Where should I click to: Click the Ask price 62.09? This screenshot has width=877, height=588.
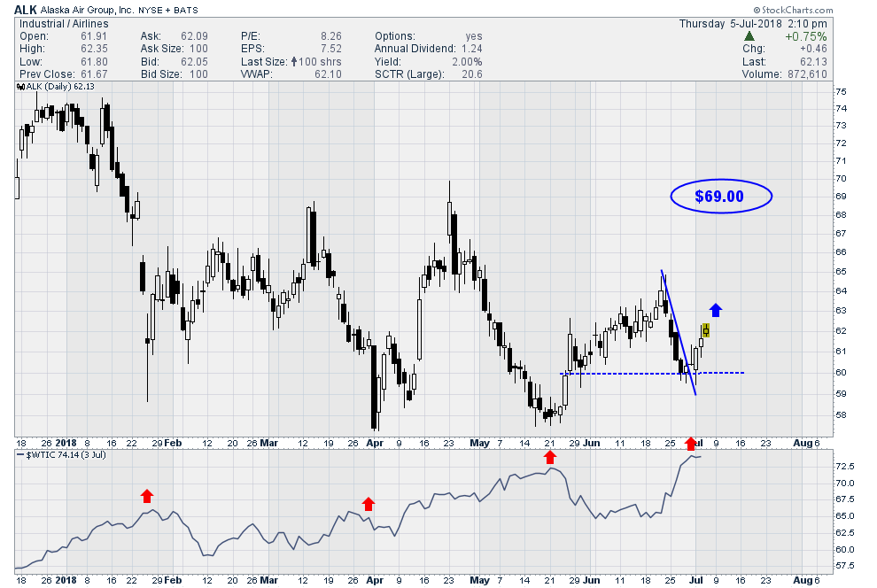coord(194,36)
